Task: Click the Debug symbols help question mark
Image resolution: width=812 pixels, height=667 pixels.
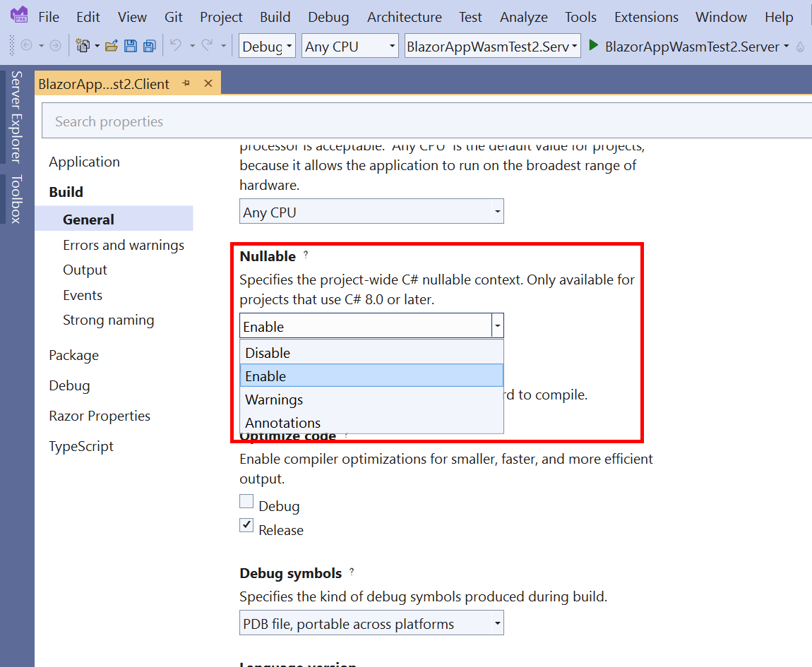Action: click(x=352, y=572)
